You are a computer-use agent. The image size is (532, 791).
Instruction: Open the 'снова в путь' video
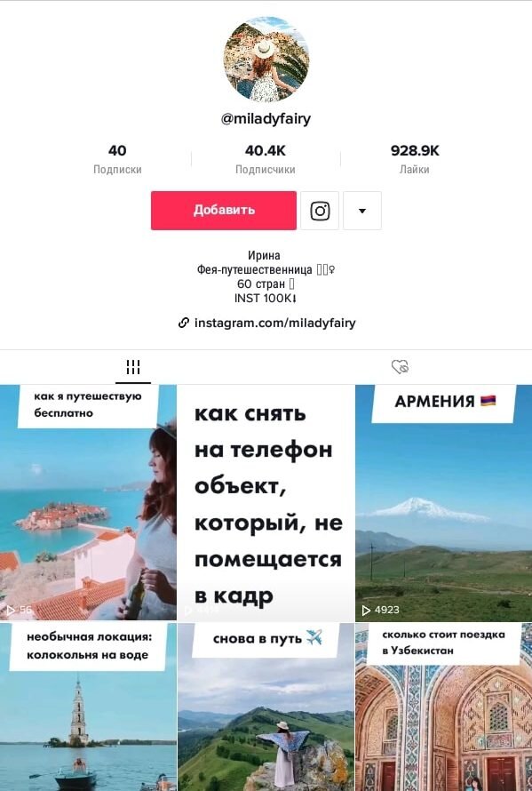click(x=266, y=707)
